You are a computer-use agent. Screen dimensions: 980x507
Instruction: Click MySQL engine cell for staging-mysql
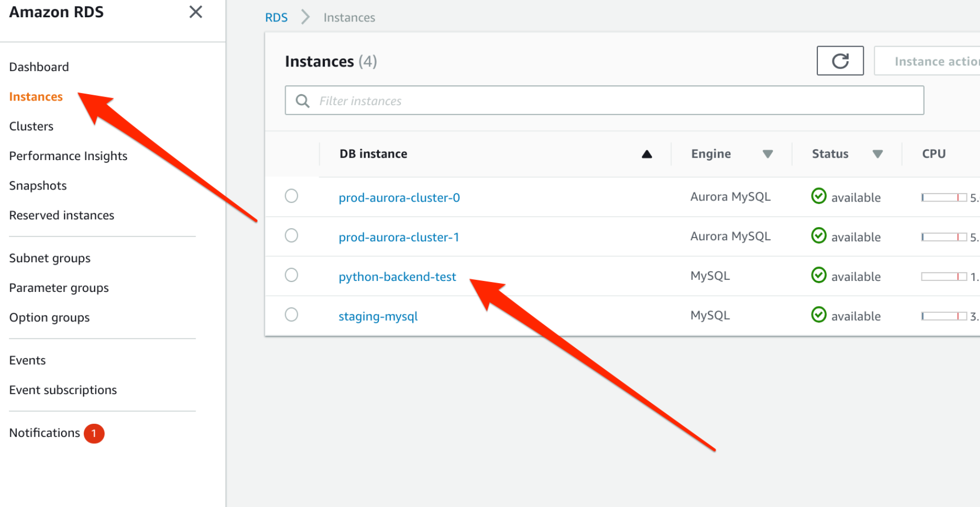click(x=710, y=316)
